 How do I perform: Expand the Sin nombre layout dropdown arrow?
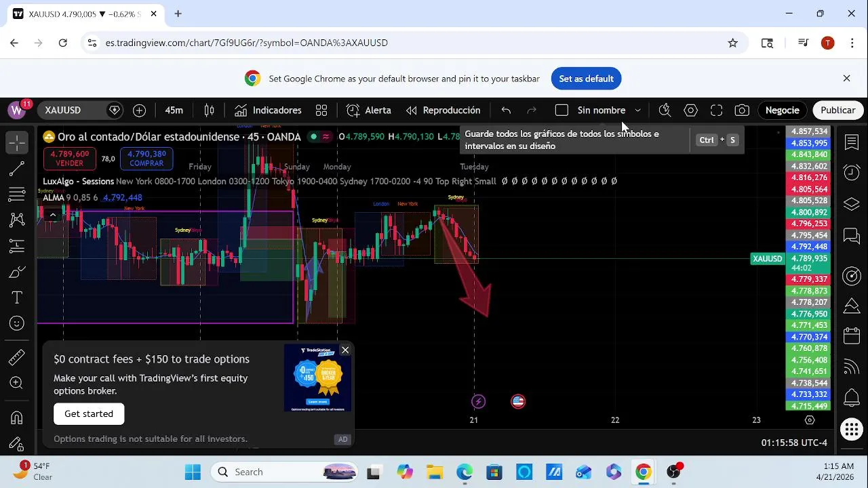tap(637, 110)
